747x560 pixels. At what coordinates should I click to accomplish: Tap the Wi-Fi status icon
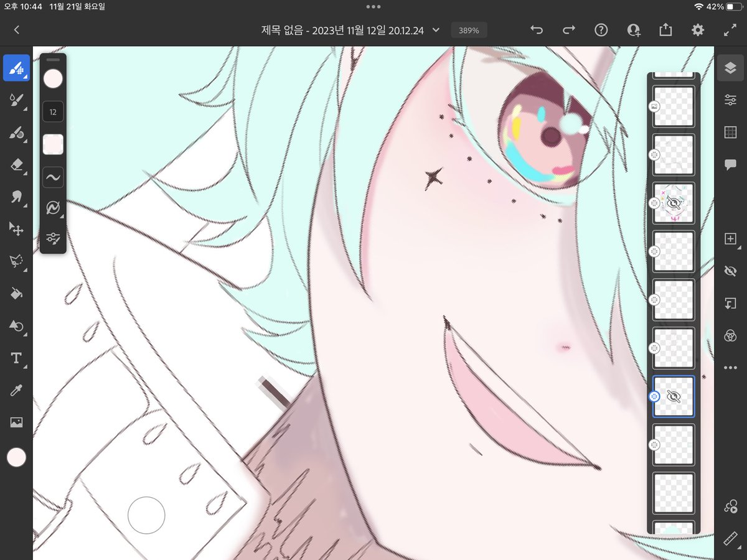(x=699, y=7)
